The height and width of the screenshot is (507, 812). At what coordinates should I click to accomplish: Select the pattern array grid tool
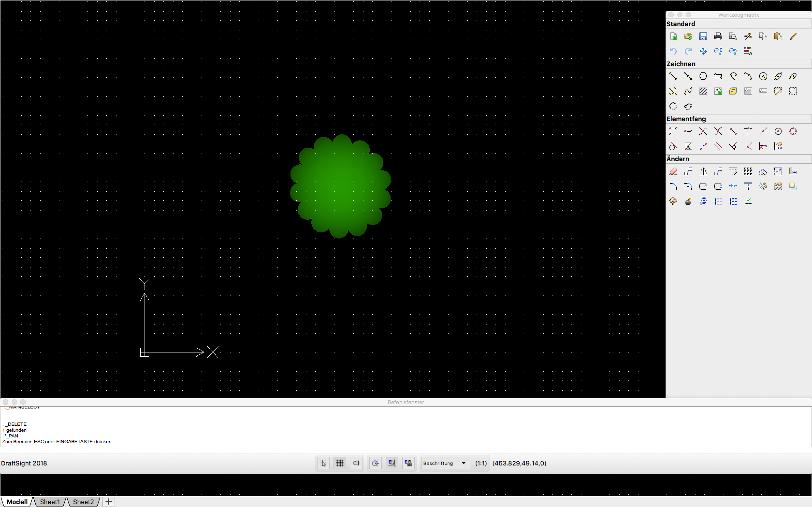pyautogui.click(x=748, y=172)
